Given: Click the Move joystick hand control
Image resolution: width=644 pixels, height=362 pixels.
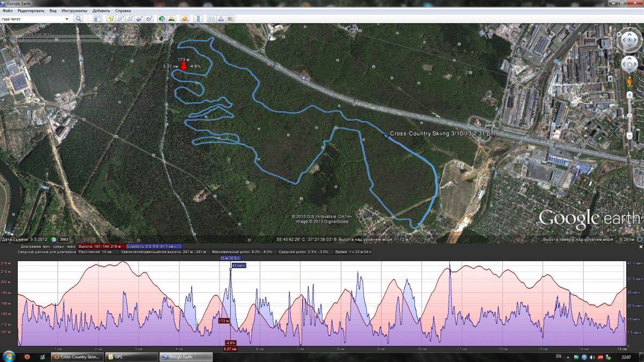Looking at the screenshot, I should [629, 65].
